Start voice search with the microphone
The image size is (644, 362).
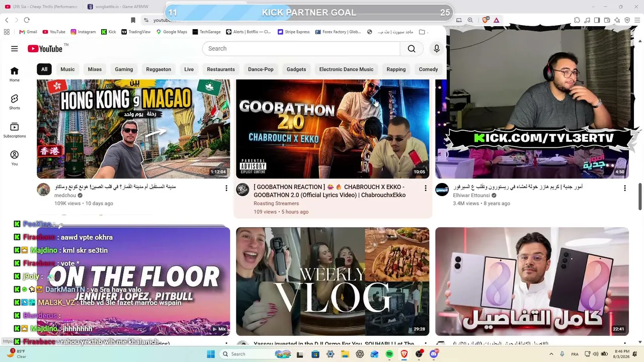pos(437,49)
